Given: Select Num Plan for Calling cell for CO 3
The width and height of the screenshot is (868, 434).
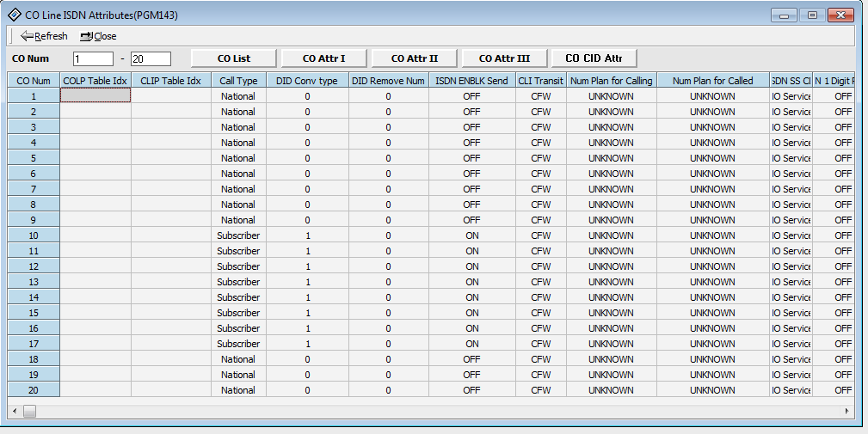Looking at the screenshot, I should (x=611, y=127).
